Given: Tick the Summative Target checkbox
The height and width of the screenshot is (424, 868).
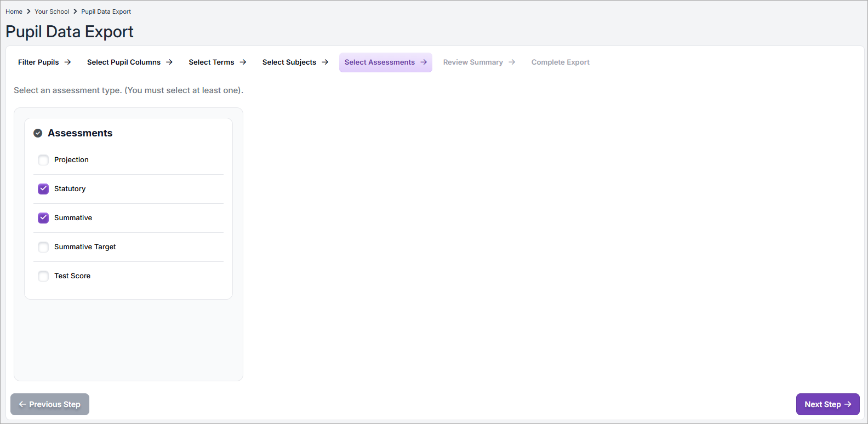Looking at the screenshot, I should coord(43,247).
